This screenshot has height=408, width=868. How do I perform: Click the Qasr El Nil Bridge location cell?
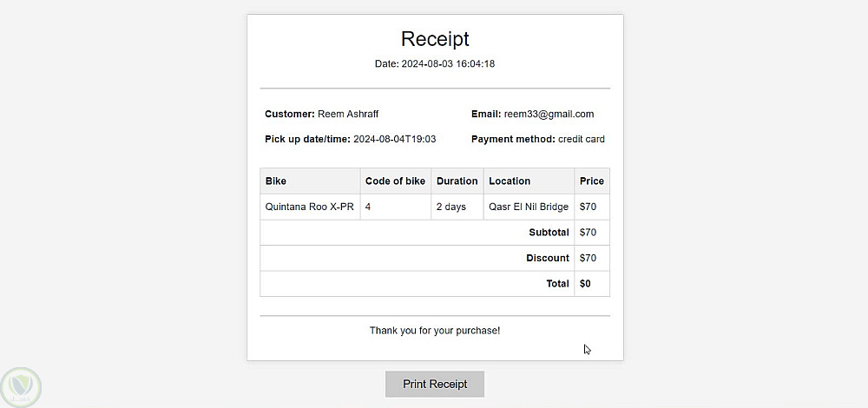click(x=529, y=207)
